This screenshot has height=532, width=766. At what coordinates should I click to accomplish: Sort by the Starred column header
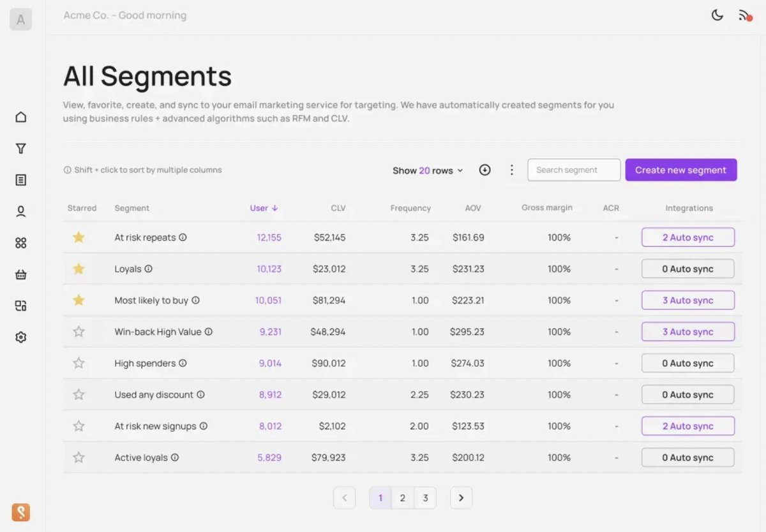82,208
